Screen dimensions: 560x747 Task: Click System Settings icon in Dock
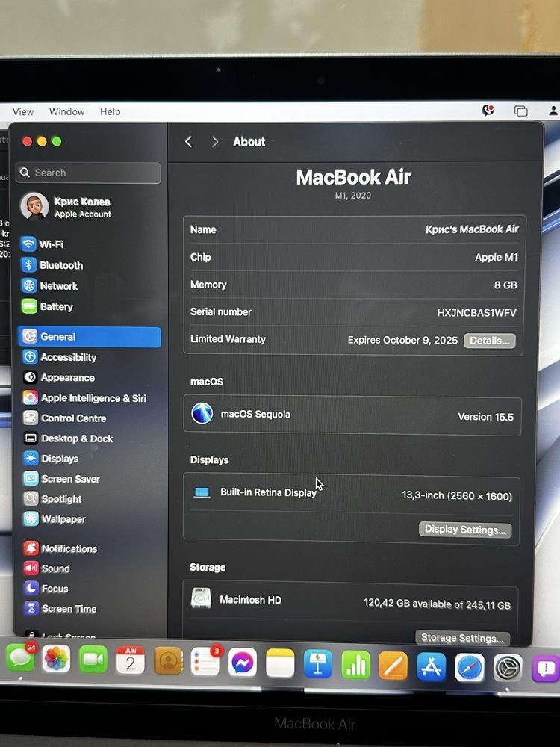click(507, 668)
